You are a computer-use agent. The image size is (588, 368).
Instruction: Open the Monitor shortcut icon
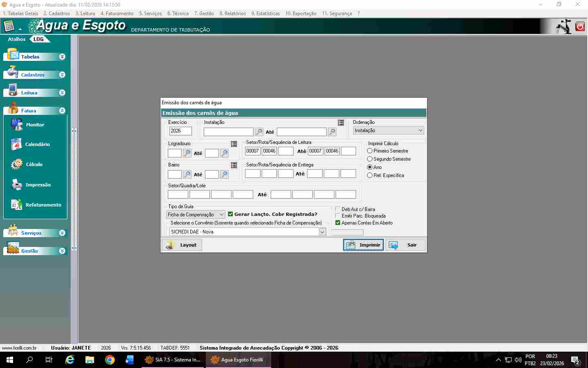tap(17, 125)
